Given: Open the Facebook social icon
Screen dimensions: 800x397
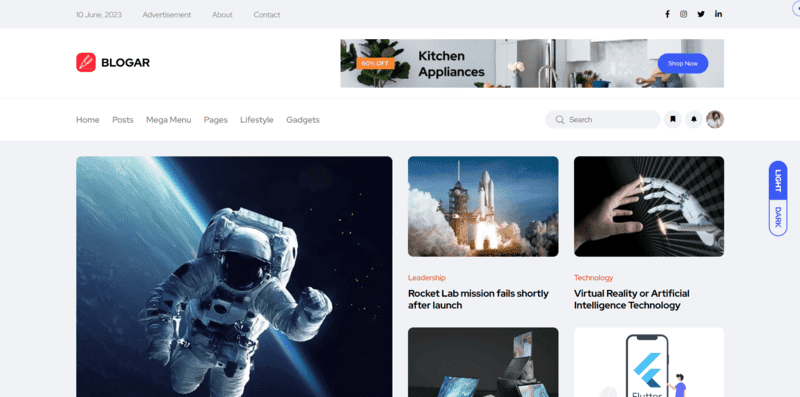Looking at the screenshot, I should 667,14.
